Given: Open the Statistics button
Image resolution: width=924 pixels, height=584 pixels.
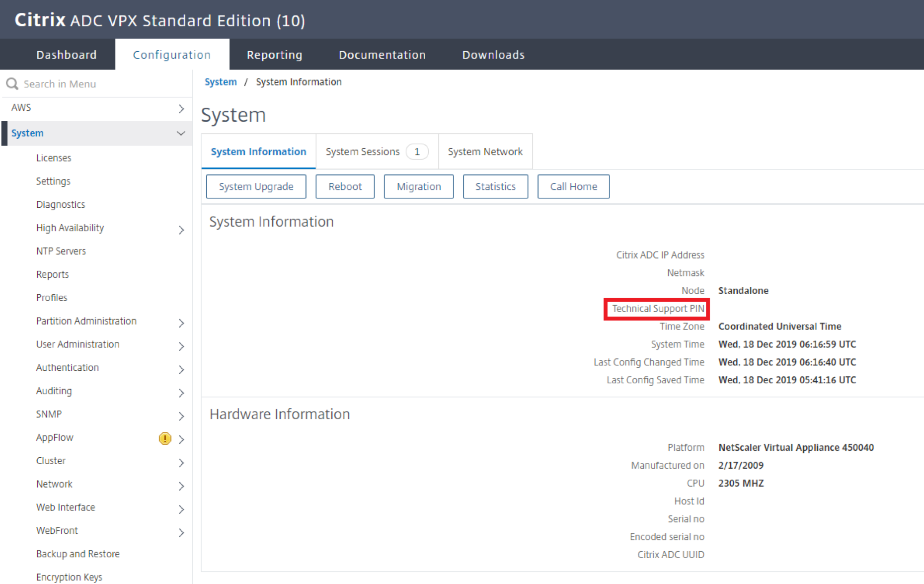Looking at the screenshot, I should click(495, 186).
